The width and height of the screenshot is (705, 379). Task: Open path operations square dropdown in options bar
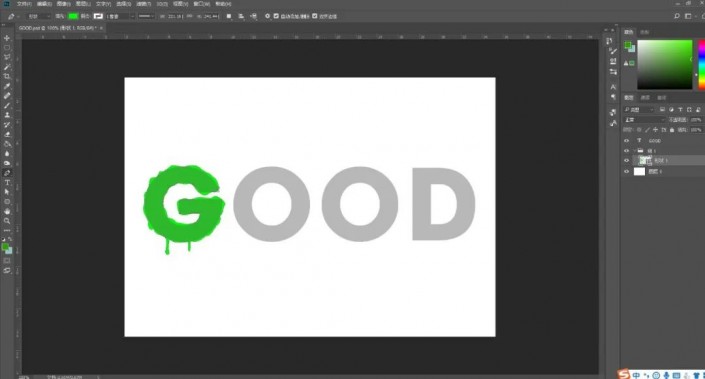pos(228,16)
